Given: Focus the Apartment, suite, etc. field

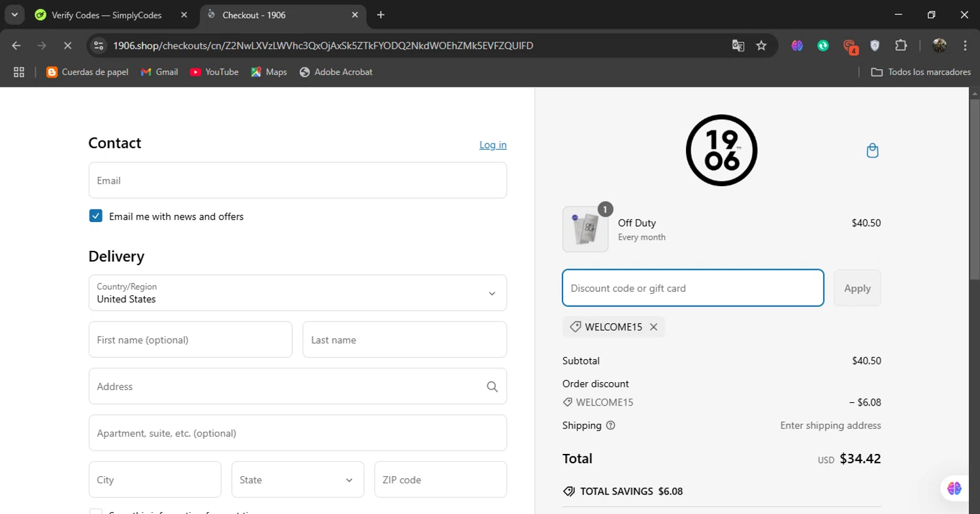Looking at the screenshot, I should (297, 433).
